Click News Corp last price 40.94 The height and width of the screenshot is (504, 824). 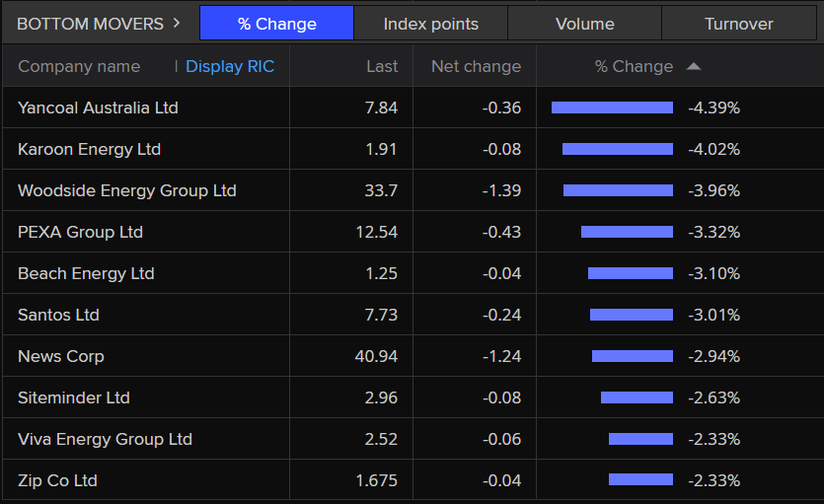pyautogui.click(x=376, y=356)
